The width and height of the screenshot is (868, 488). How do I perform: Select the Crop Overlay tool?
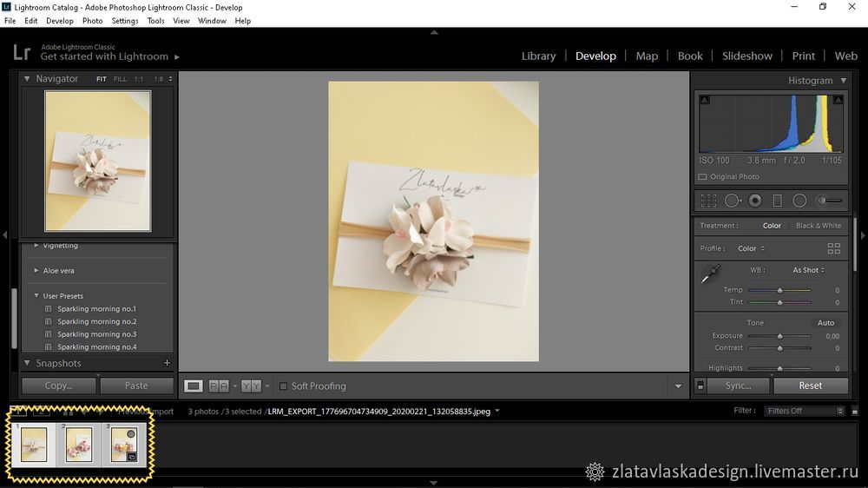point(708,201)
